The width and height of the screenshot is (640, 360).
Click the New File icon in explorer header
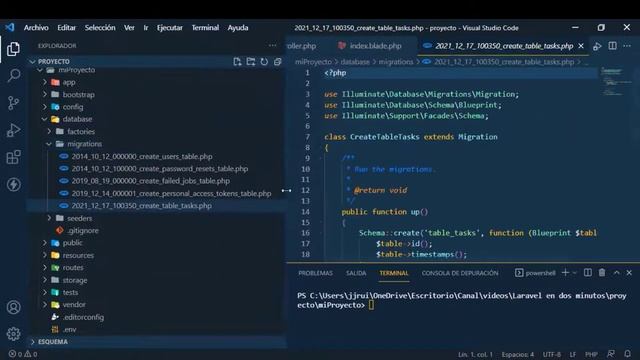pyautogui.click(x=237, y=62)
